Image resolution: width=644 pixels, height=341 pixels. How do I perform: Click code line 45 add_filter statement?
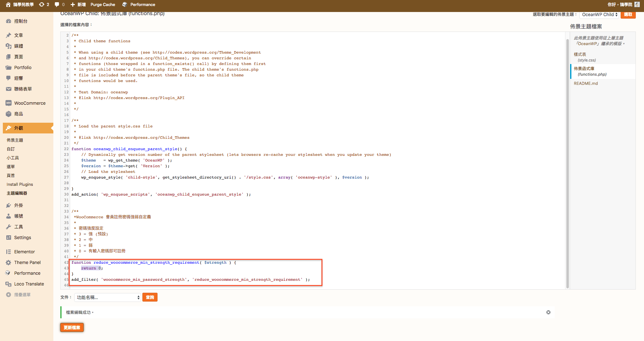coord(191,279)
